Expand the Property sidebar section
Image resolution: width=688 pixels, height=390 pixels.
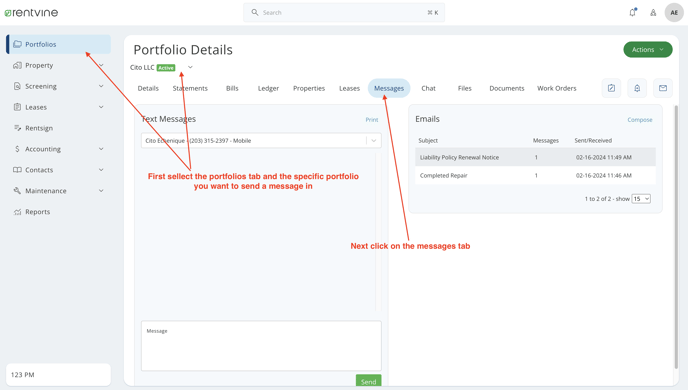coord(101,65)
